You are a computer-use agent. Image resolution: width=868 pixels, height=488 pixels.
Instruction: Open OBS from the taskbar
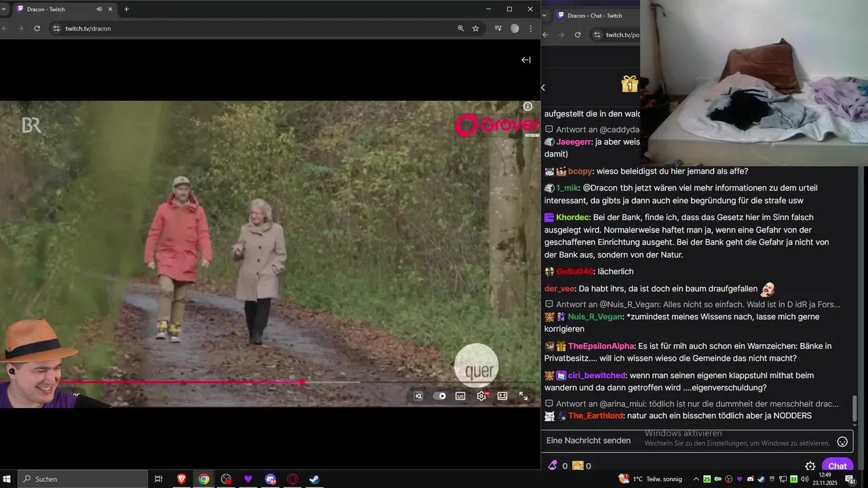pos(226,479)
